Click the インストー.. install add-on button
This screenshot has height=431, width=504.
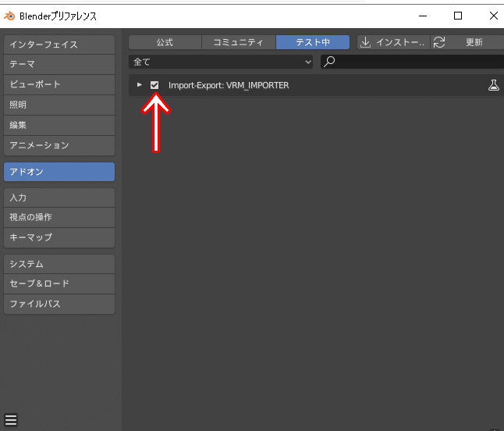pyautogui.click(x=393, y=42)
